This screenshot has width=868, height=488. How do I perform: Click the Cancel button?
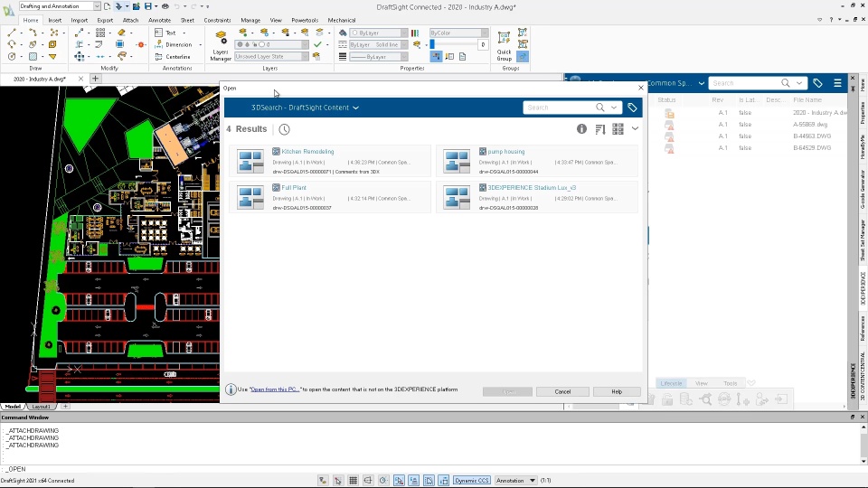pos(562,391)
